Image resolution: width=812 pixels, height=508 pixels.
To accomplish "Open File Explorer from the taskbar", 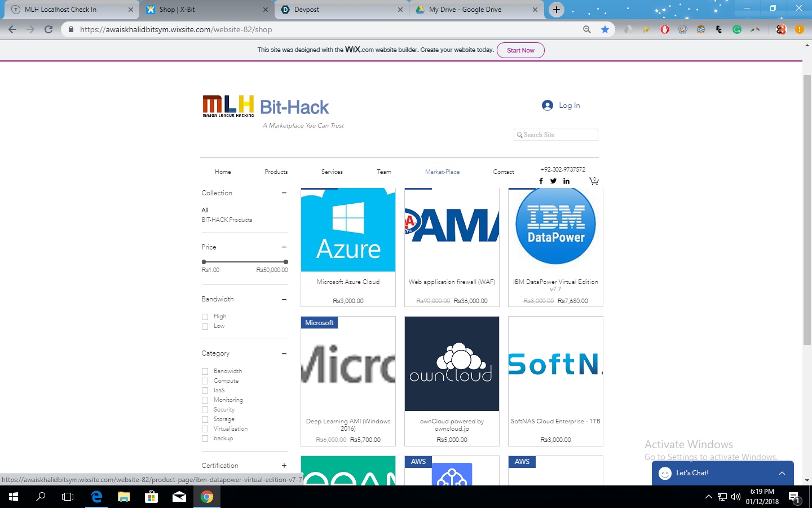I will 123,497.
